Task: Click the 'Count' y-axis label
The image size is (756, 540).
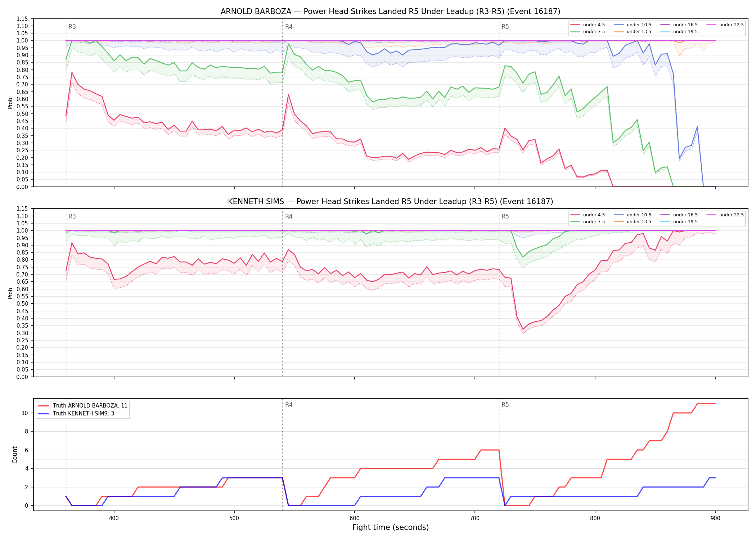Action: coord(15,455)
